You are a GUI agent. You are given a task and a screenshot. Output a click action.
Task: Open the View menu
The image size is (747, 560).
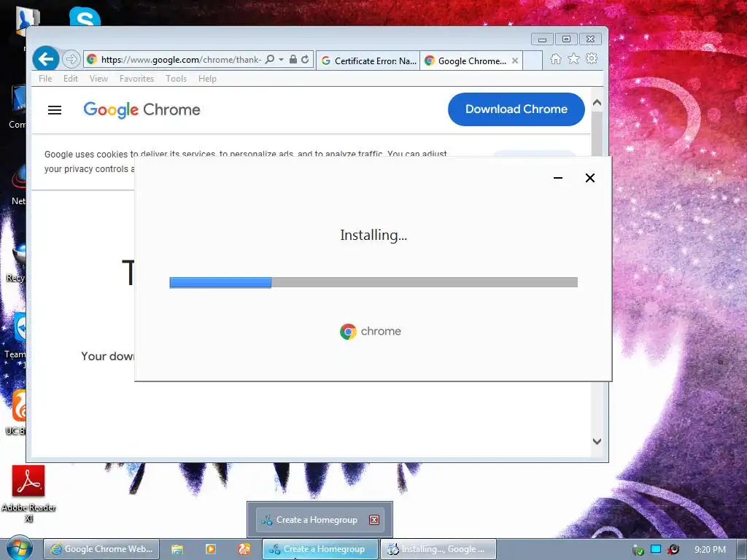[98, 79]
